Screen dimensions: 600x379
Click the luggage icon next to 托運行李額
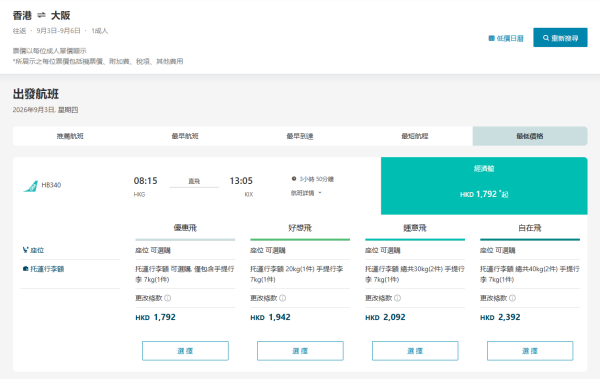(x=26, y=269)
